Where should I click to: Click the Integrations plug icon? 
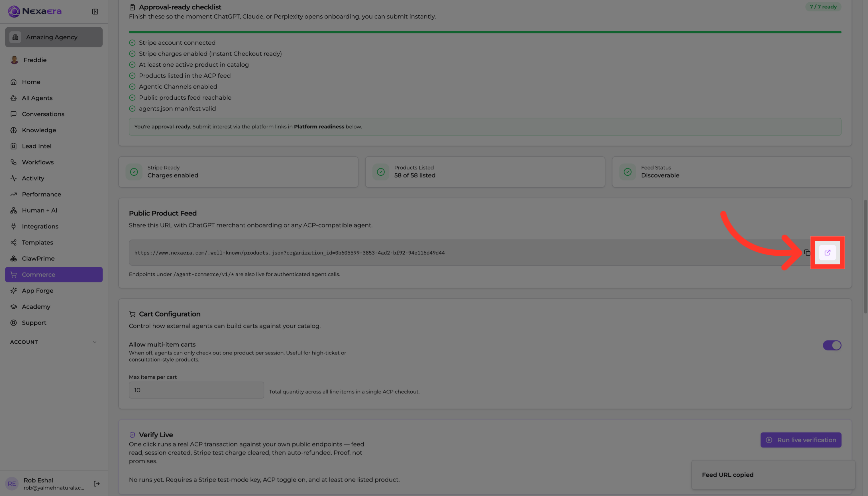[x=14, y=226]
